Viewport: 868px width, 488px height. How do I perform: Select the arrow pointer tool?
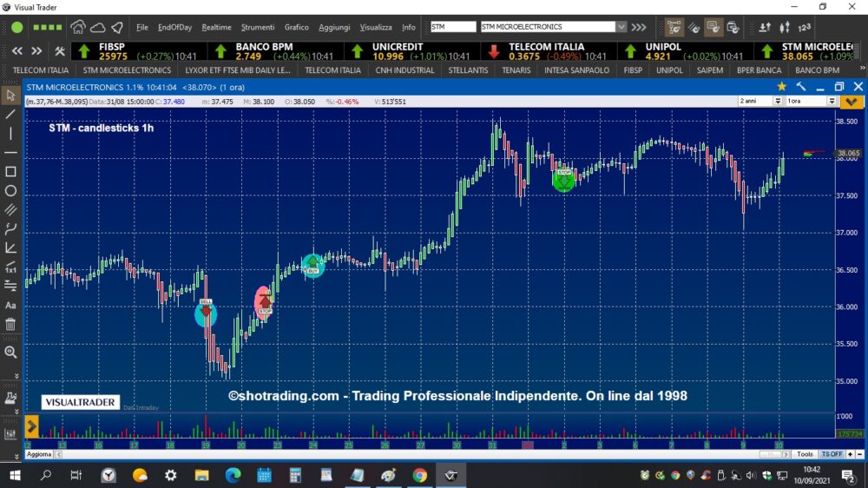point(10,96)
